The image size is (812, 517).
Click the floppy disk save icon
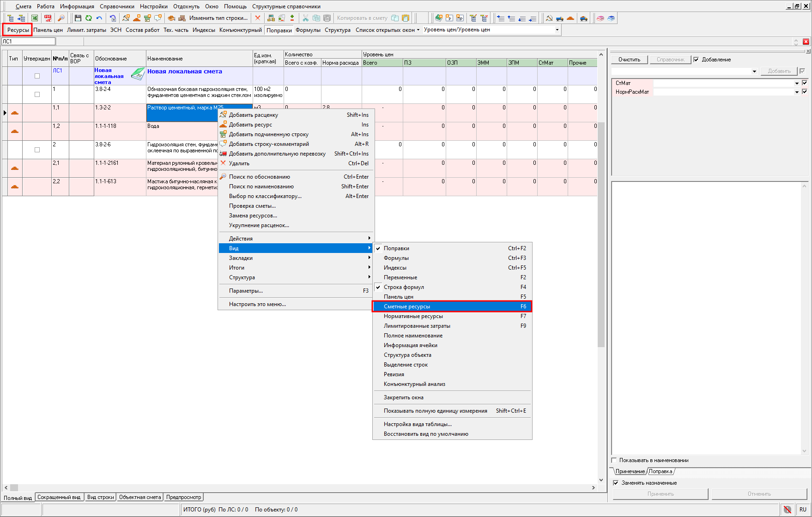[x=78, y=18]
